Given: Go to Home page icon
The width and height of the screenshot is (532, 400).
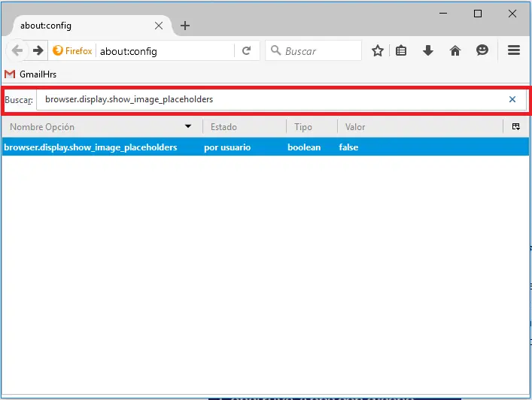Looking at the screenshot, I should point(455,50).
